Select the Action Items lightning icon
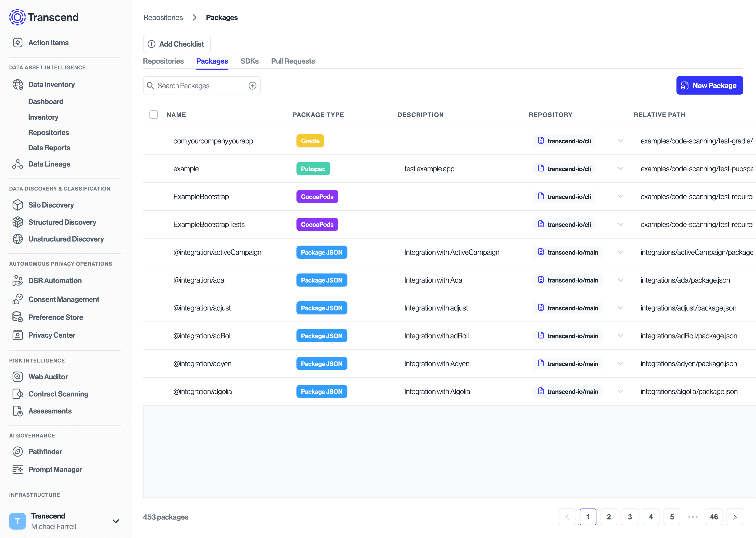This screenshot has height=538, width=756. [x=18, y=42]
